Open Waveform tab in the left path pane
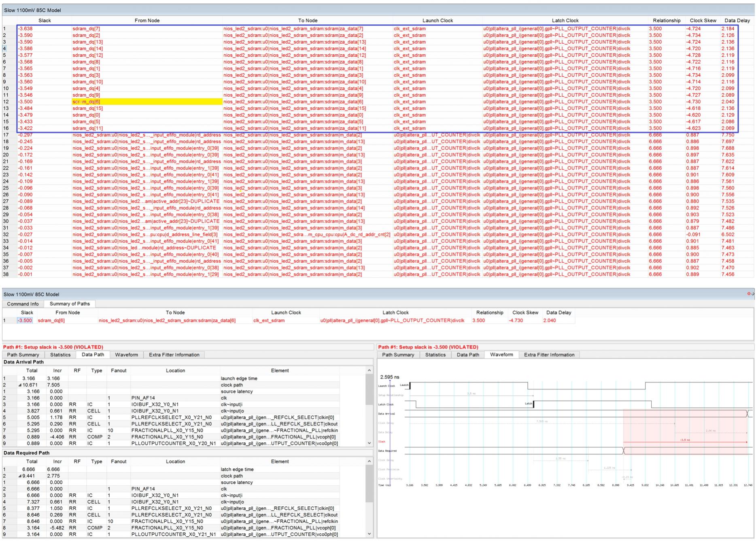Image resolution: width=756 pixels, height=542 pixels. click(x=126, y=355)
